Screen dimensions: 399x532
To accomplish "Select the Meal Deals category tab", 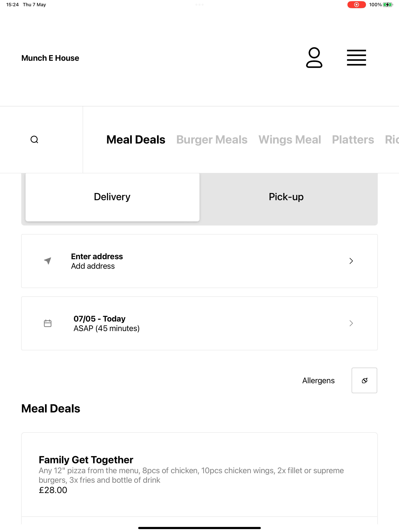I will [x=136, y=140].
